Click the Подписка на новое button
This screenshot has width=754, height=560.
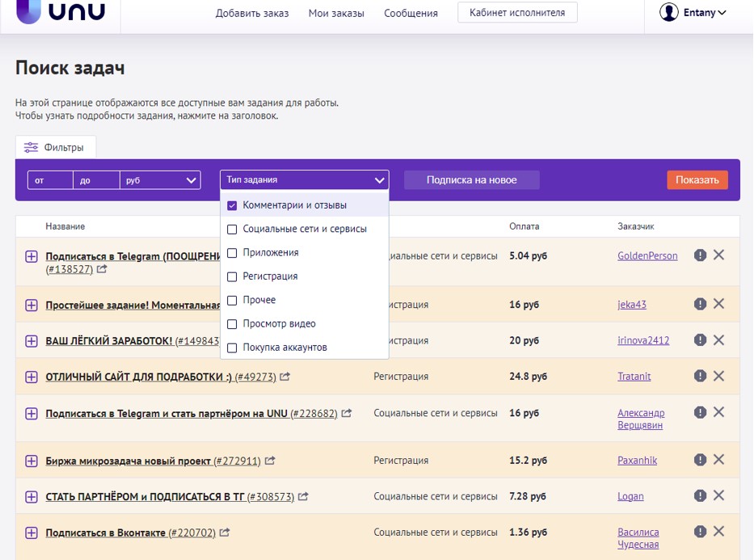(471, 179)
